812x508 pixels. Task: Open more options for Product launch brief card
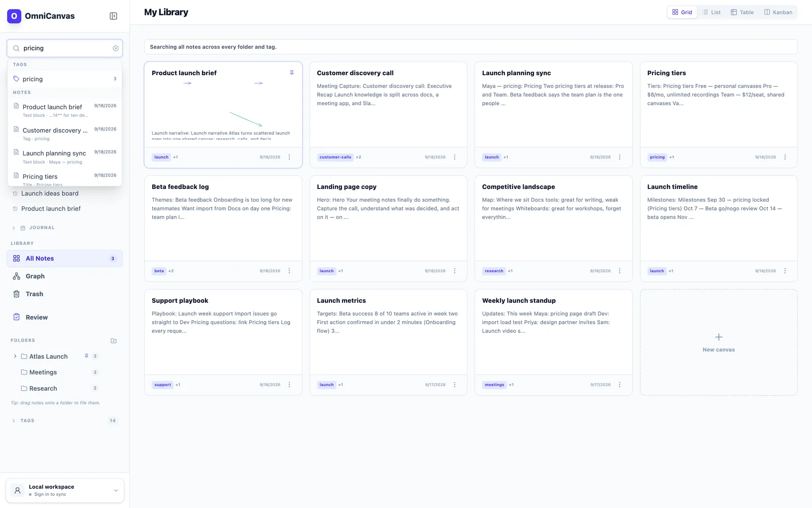[x=289, y=157]
